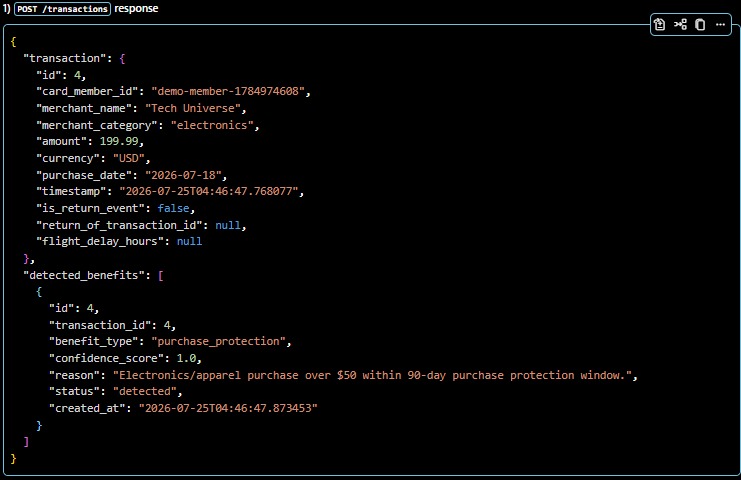Click the reason text about purchase protection window
Image resolution: width=741 pixels, height=480 pixels.
pos(372,375)
